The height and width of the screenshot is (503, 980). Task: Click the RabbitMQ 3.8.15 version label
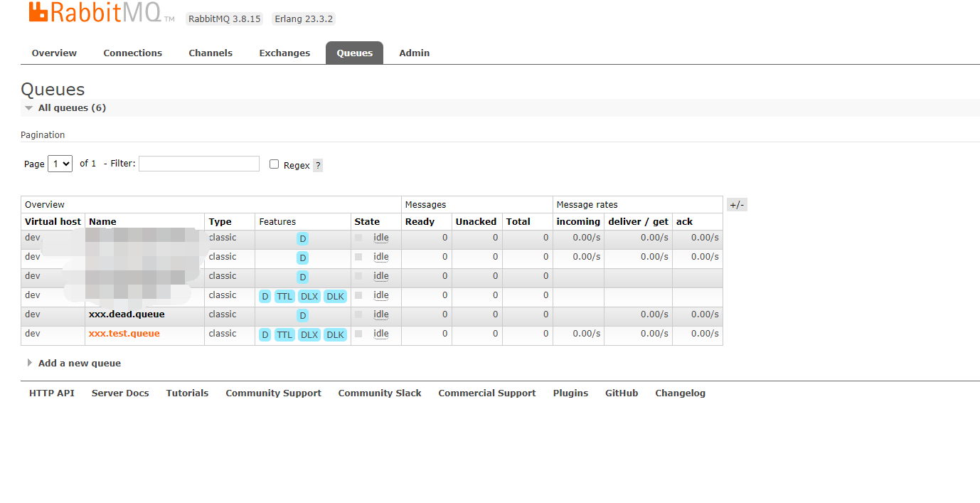pos(225,19)
